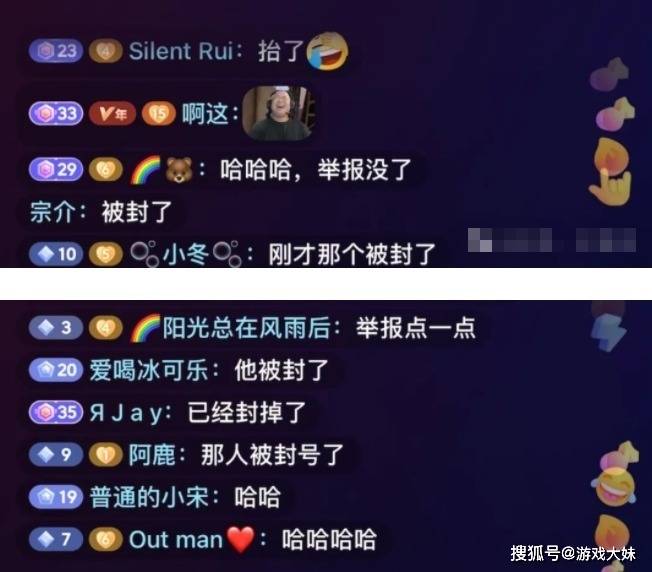652x572 pixels.
Task: Click the level 20 badge for 爱喝冰可乐
Action: pos(56,370)
